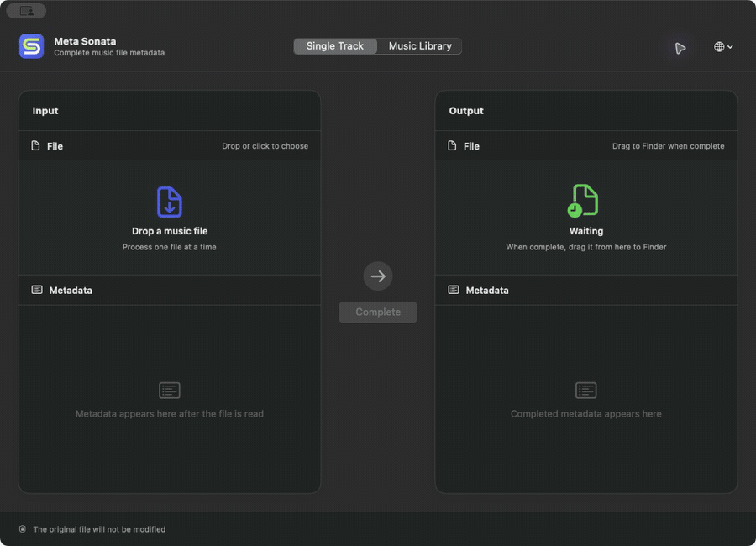The width and height of the screenshot is (756, 546).
Task: Click the Meta Sonata app logo
Action: coord(32,46)
